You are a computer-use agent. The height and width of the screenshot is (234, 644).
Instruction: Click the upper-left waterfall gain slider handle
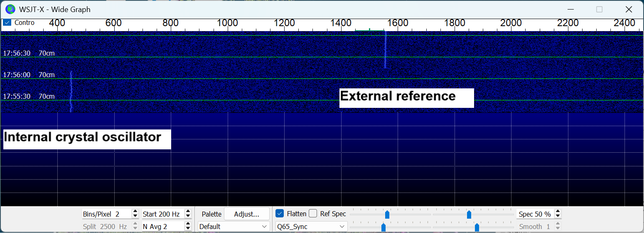[x=387, y=214]
